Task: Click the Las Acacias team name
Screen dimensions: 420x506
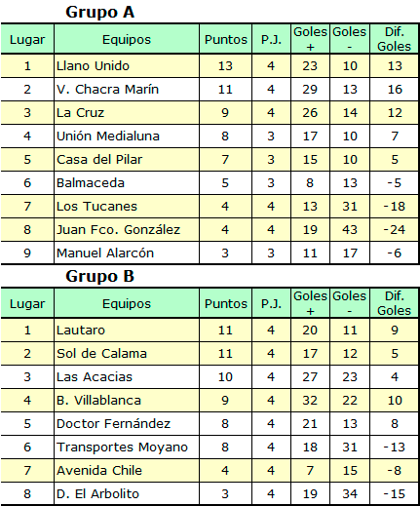Action: [95, 377]
